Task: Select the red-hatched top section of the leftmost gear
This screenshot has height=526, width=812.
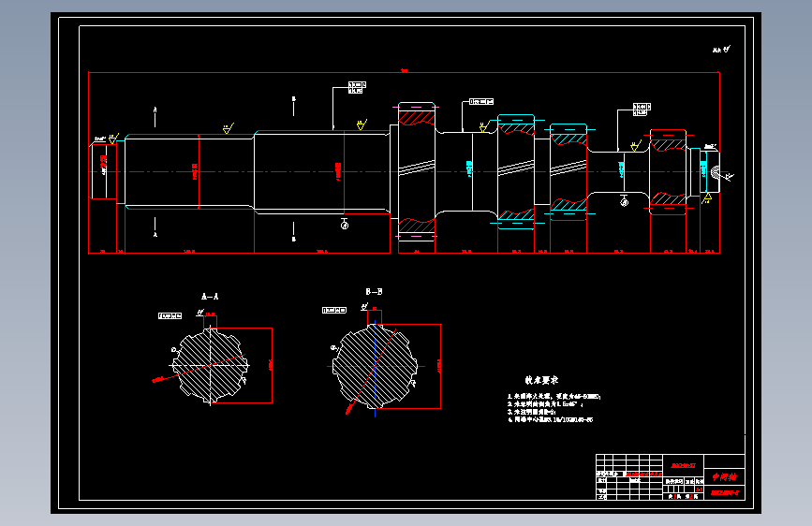Action: point(417,118)
